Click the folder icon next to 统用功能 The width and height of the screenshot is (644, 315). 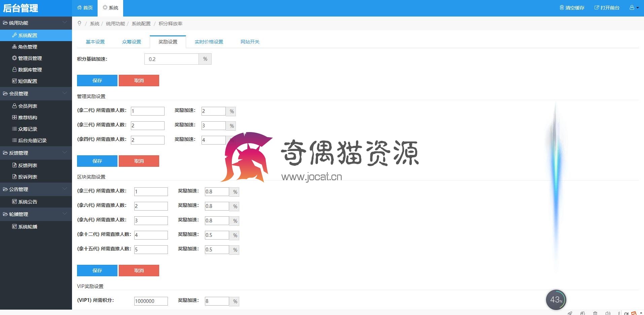pos(5,23)
